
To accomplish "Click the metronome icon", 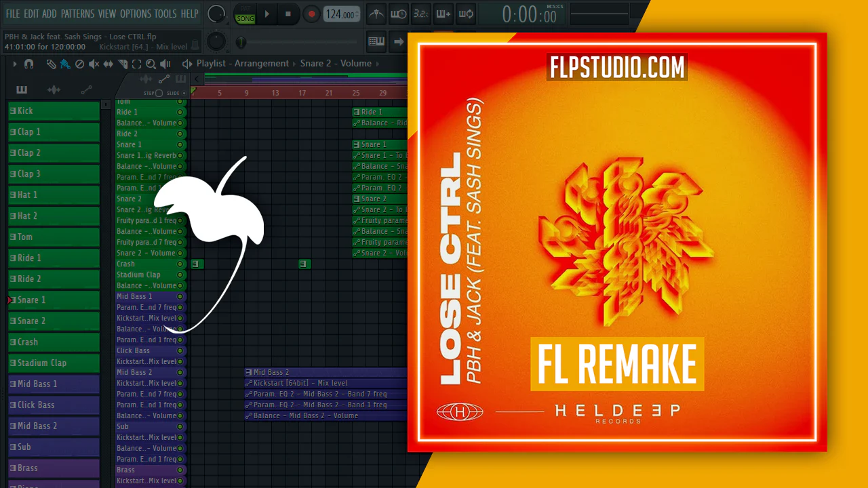I will 376,14.
